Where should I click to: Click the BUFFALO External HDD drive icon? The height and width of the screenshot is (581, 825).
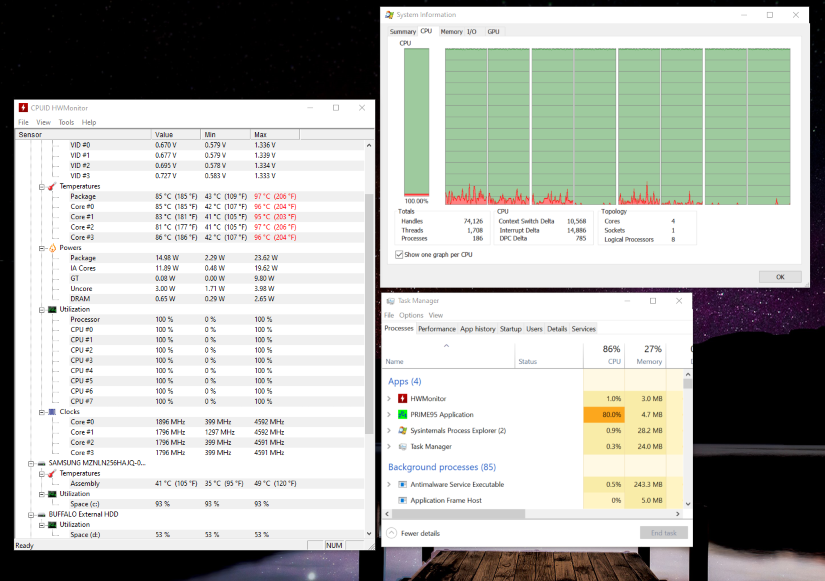41,514
